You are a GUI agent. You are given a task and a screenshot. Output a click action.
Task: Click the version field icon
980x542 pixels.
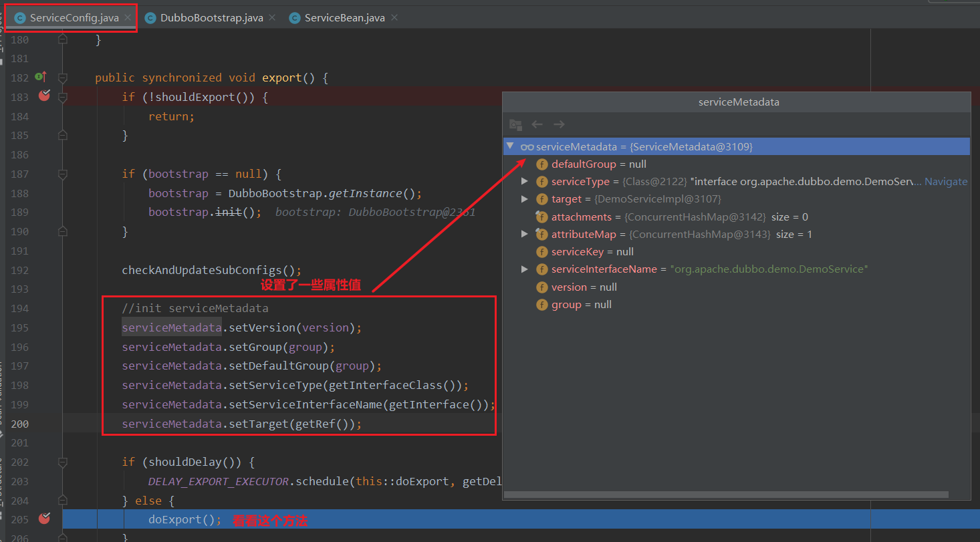pos(542,287)
